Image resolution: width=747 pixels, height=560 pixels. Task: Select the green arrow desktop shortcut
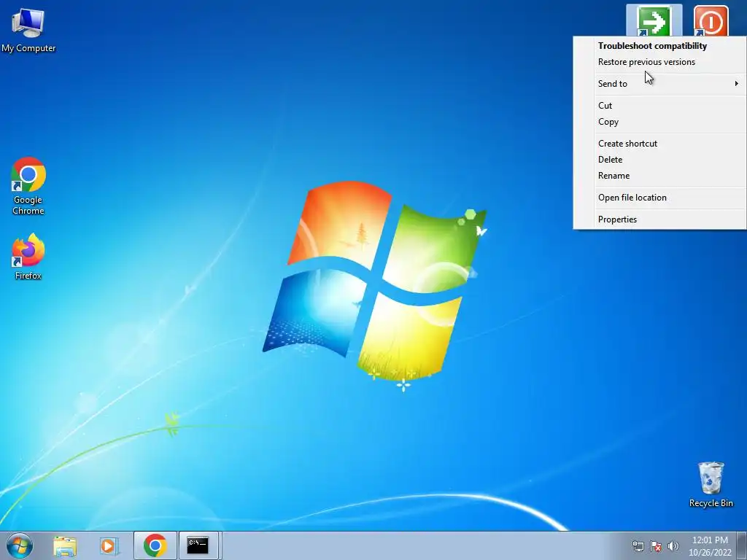(x=654, y=21)
